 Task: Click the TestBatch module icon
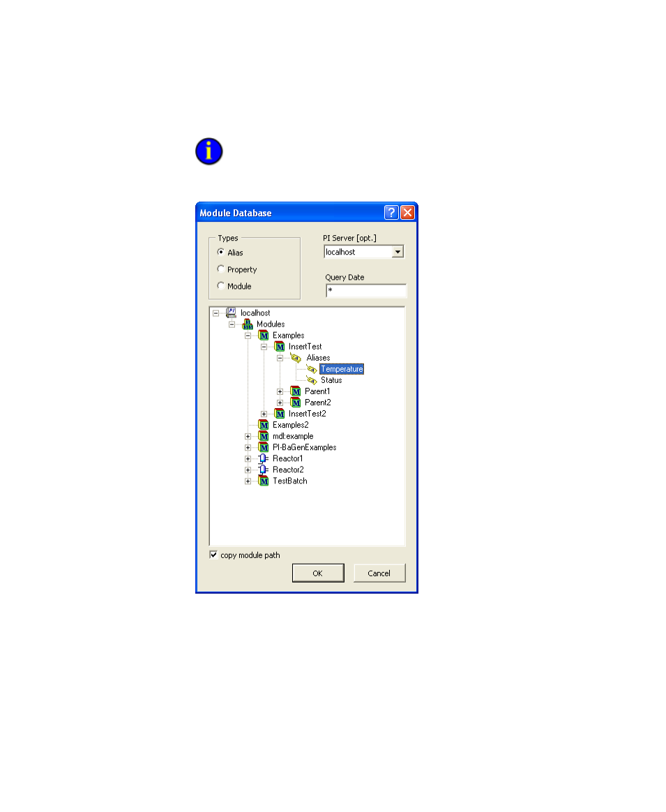(264, 481)
